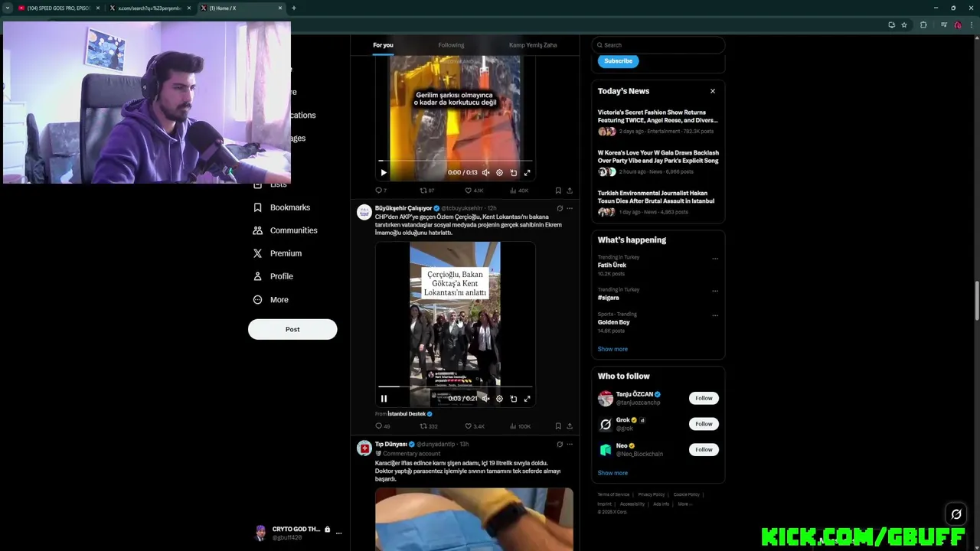Dismiss the Today's News panel
This screenshot has width=980, height=551.
712,91
